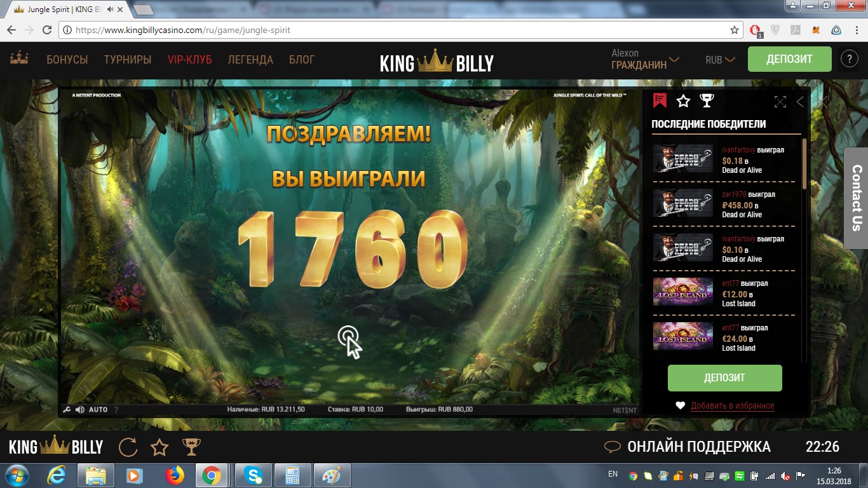Open Dead or Alive thumbnail with ₽458.00 win
This screenshot has width=868, height=488.
click(683, 203)
